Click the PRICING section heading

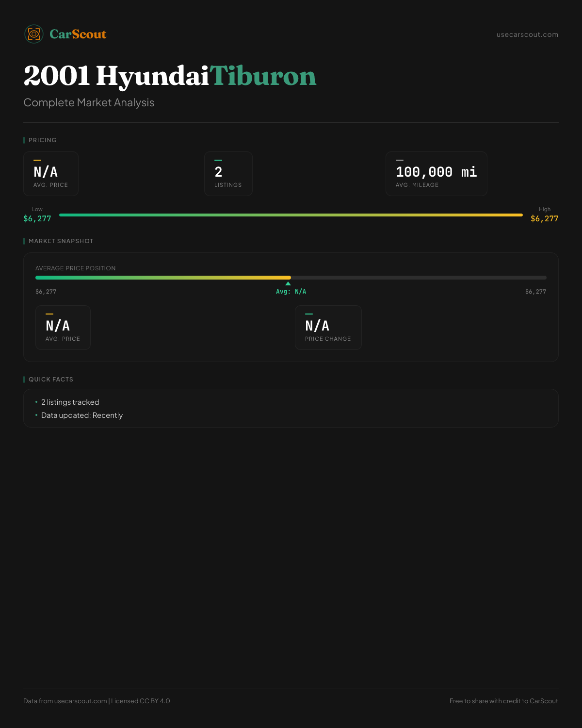coord(43,140)
